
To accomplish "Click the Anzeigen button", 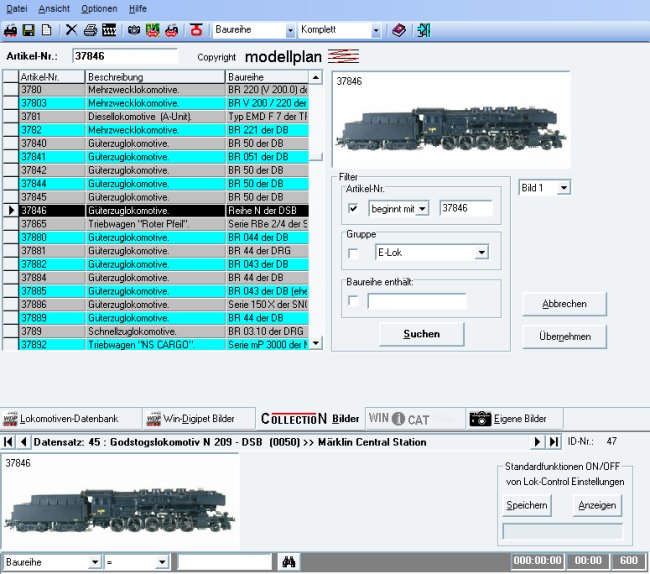I will (597, 505).
